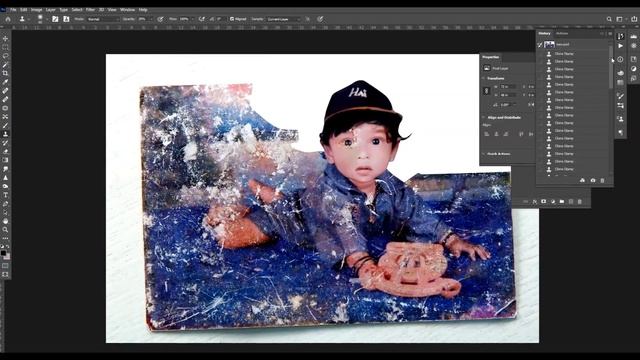
Task: Change the screen mode icon
Action: coord(5,275)
